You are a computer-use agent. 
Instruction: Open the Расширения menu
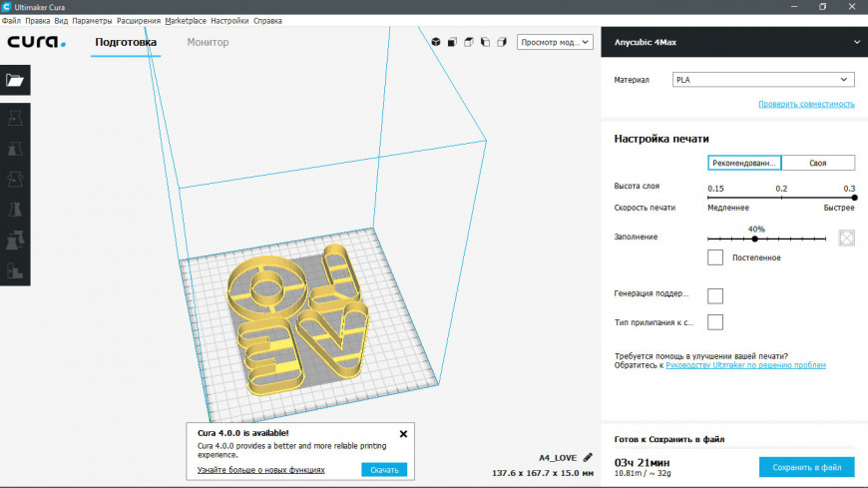click(139, 20)
